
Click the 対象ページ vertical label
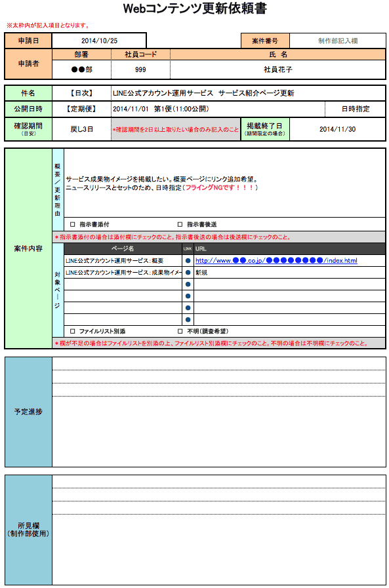[57, 290]
